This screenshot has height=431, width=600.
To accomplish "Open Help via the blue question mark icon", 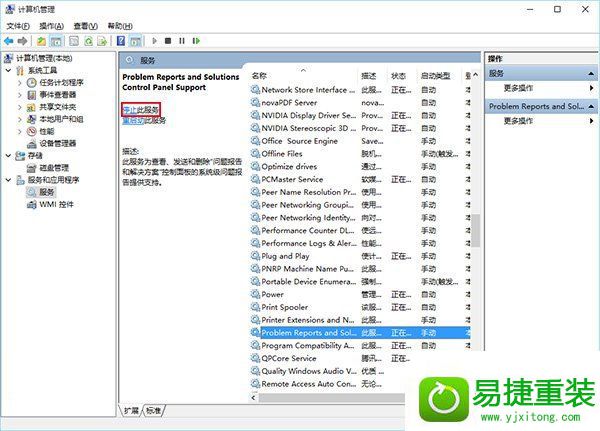I will 121,41.
